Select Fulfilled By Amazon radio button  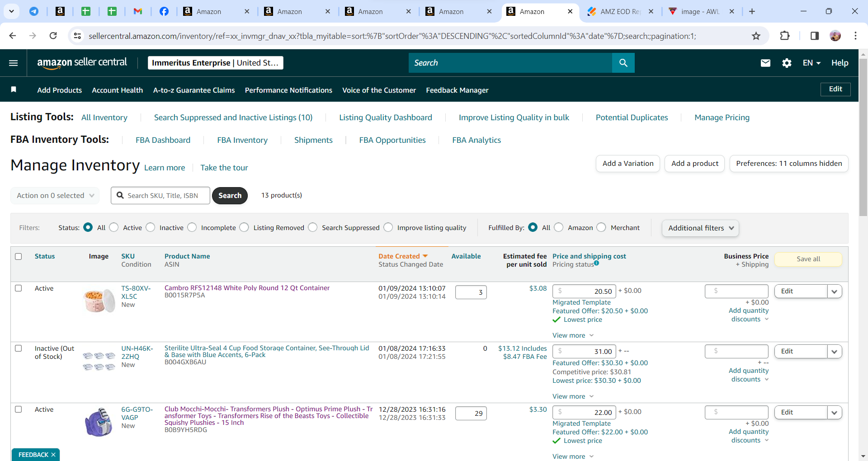click(x=559, y=227)
